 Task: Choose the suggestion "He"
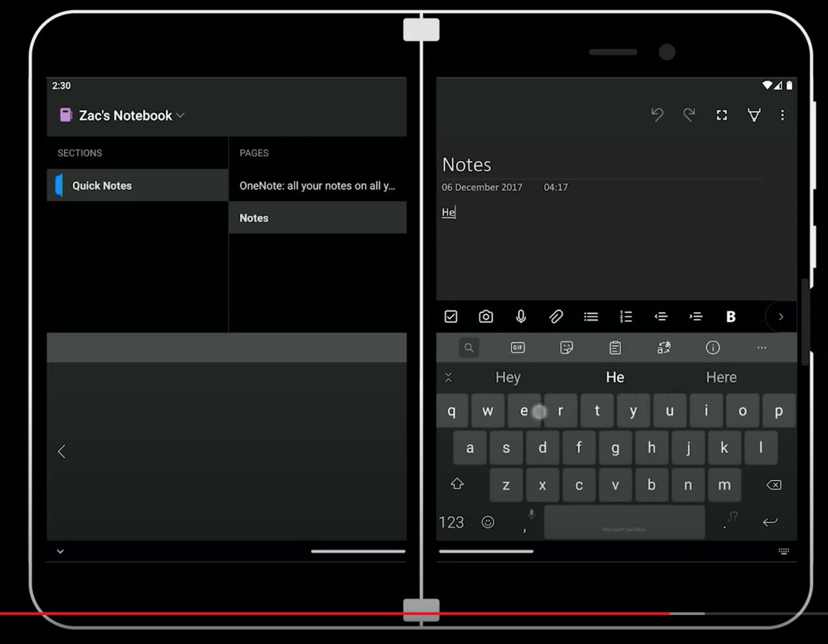tap(615, 378)
